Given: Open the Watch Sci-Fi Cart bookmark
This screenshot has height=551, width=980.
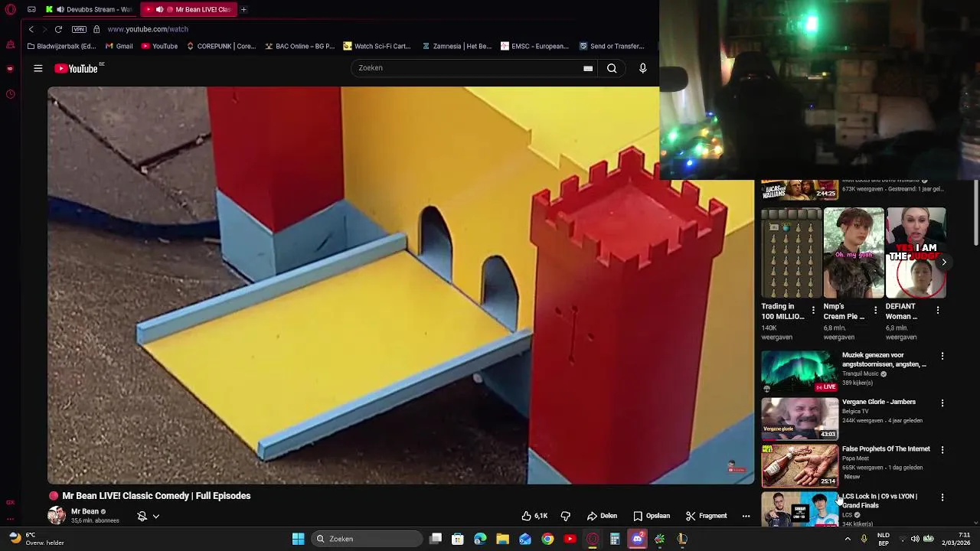Looking at the screenshot, I should point(377,46).
